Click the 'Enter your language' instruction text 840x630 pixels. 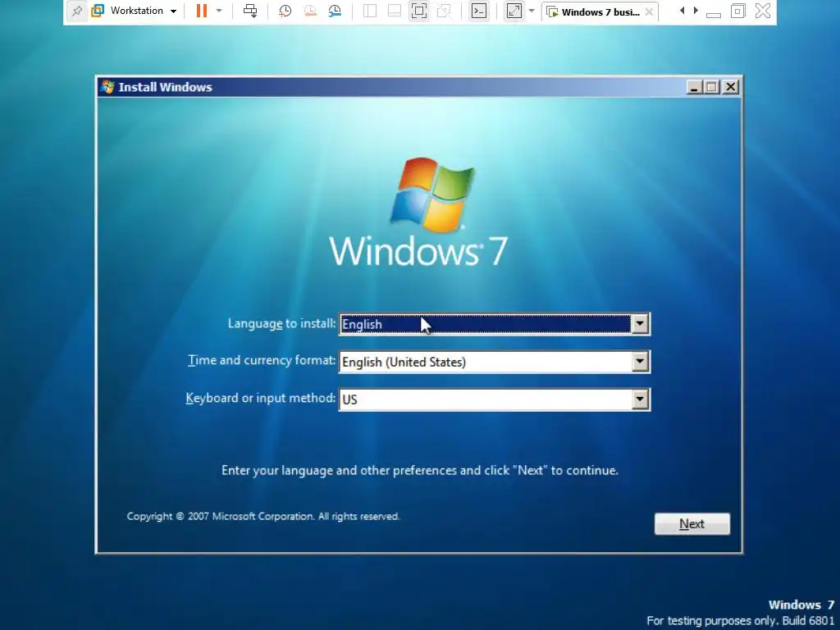coord(420,470)
